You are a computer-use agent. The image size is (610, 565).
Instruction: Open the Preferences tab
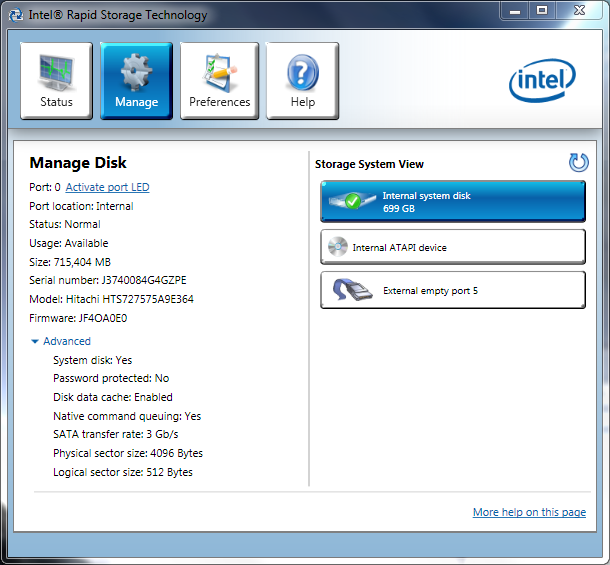[x=219, y=81]
